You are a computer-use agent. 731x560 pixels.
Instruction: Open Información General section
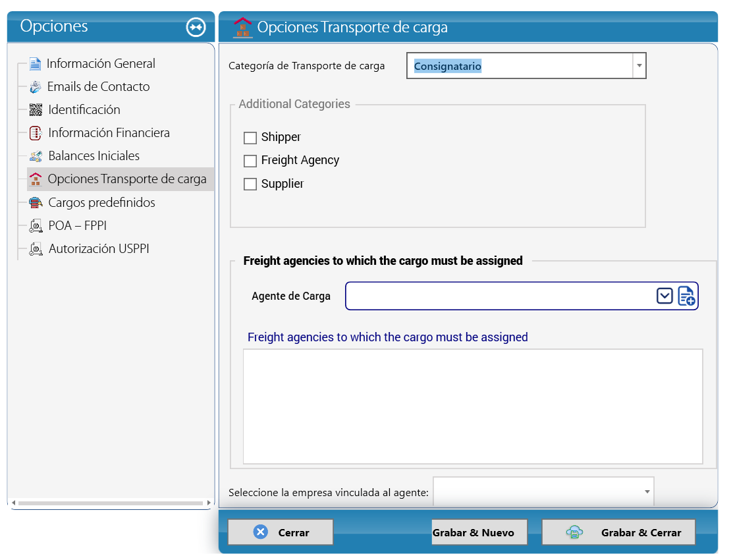coord(101,63)
